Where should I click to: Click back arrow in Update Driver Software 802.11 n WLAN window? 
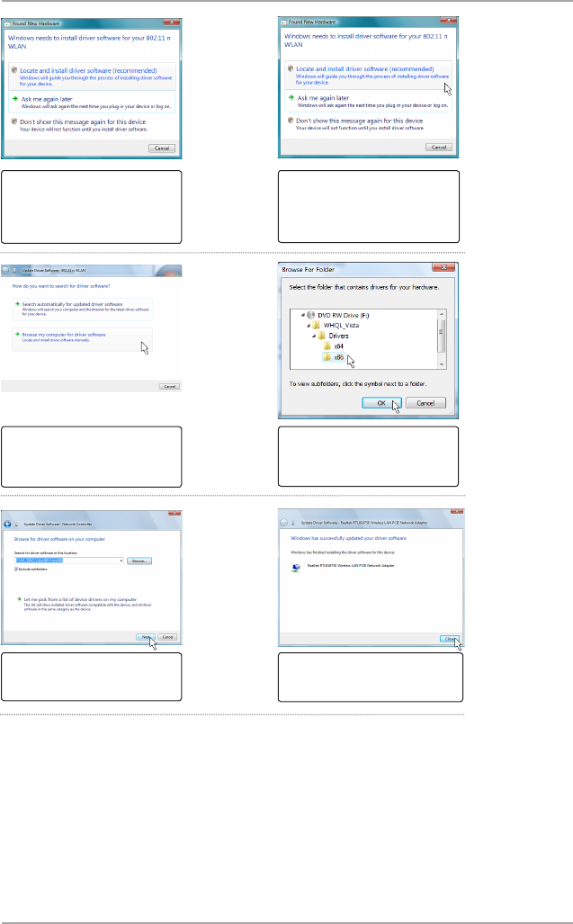pyautogui.click(x=6, y=270)
